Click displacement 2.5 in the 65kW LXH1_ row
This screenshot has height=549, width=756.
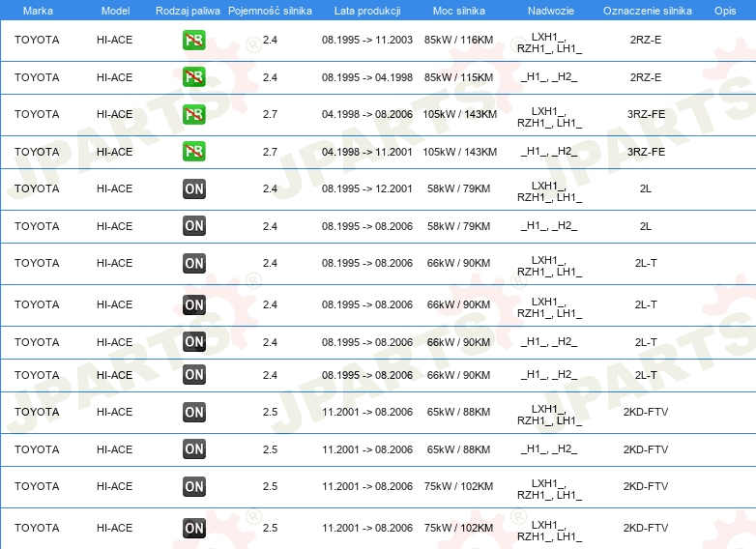[270, 412]
